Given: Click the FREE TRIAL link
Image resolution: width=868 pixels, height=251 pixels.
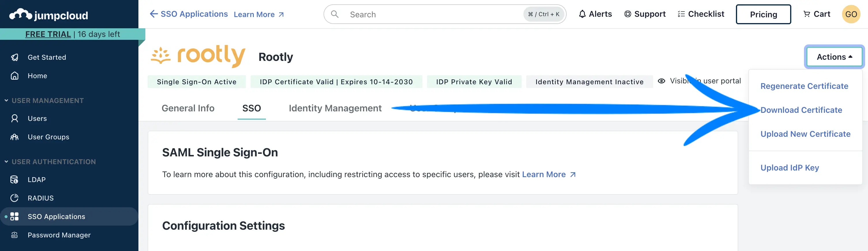Looking at the screenshot, I should (x=48, y=34).
